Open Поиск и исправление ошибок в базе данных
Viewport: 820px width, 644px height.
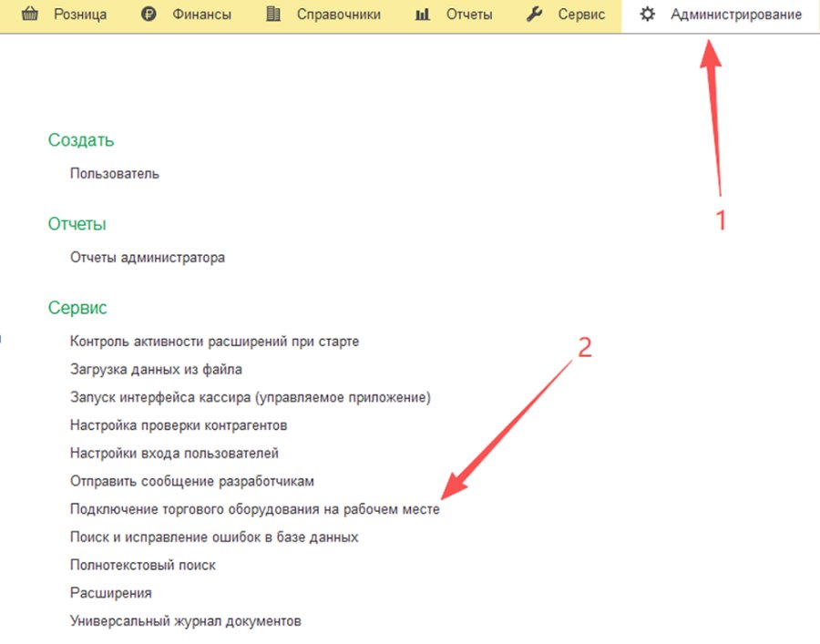pos(214,537)
